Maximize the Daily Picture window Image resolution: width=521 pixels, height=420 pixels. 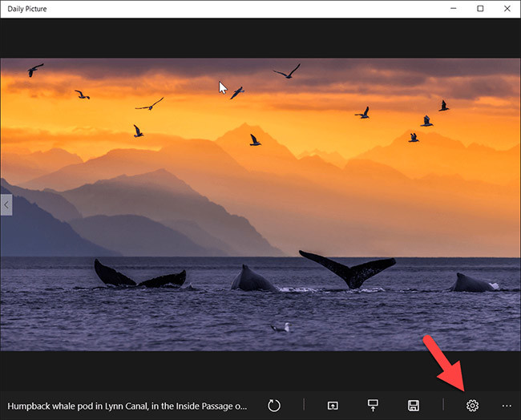[x=480, y=9]
